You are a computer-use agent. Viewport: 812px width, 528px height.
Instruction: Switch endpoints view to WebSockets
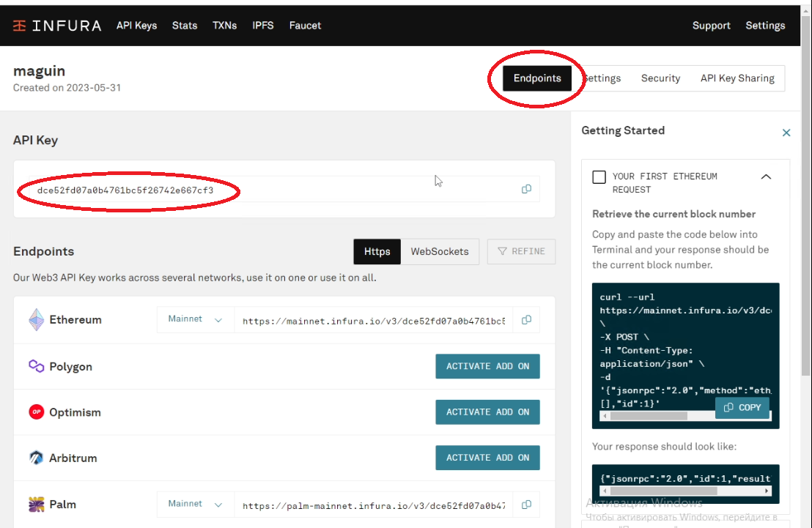(440, 251)
